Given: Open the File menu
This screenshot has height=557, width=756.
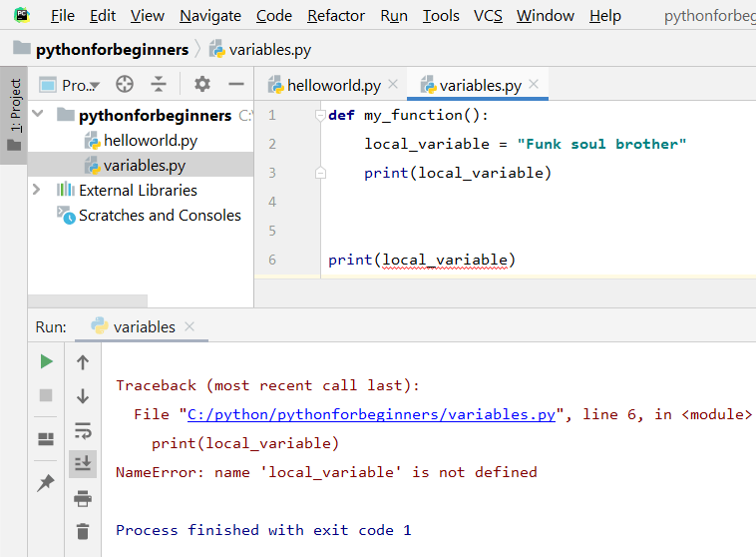Looking at the screenshot, I should (x=63, y=16).
